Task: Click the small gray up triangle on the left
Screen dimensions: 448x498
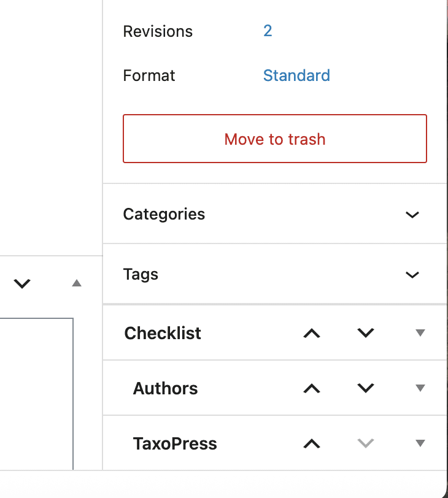Action: [x=76, y=284]
